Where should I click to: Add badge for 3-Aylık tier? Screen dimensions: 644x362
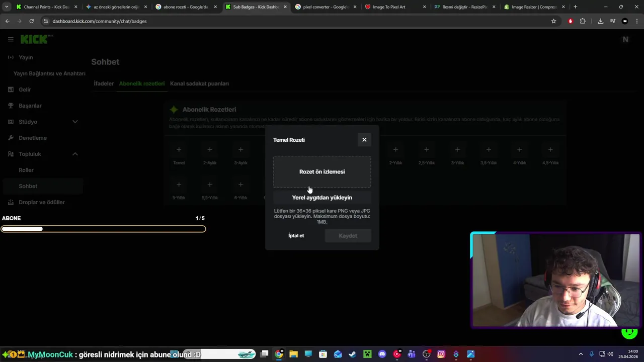(240, 149)
